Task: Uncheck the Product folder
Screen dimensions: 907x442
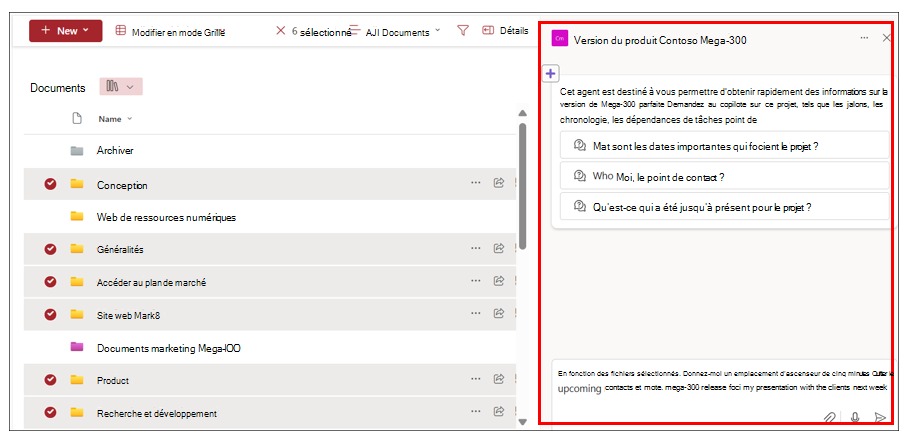Action: coord(50,380)
